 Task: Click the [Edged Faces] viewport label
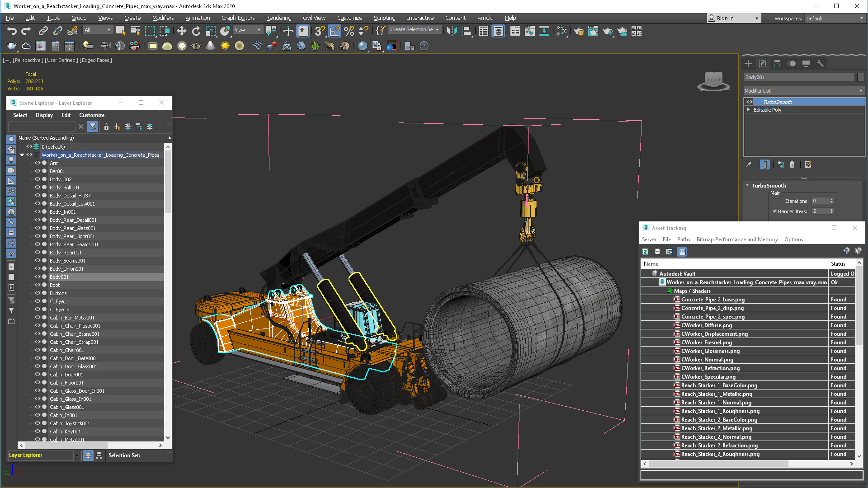point(96,60)
